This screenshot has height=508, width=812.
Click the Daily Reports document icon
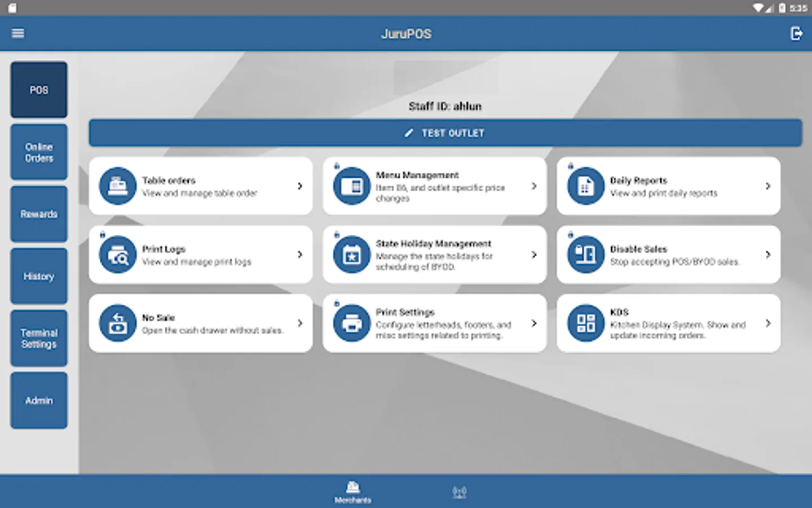click(x=586, y=186)
